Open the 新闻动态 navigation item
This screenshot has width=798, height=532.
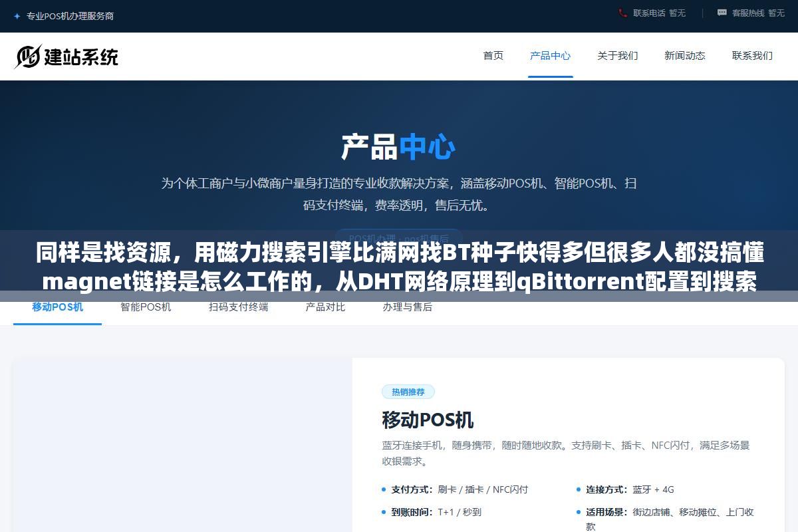[685, 56]
